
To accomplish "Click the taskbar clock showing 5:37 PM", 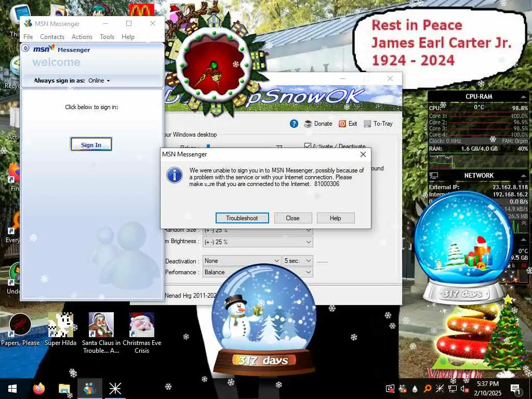I will point(487,384).
